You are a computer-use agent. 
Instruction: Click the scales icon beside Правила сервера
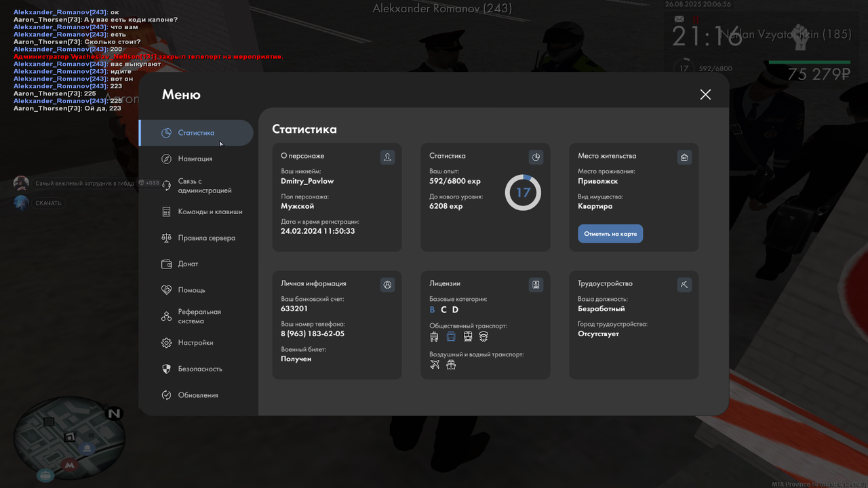(x=166, y=238)
